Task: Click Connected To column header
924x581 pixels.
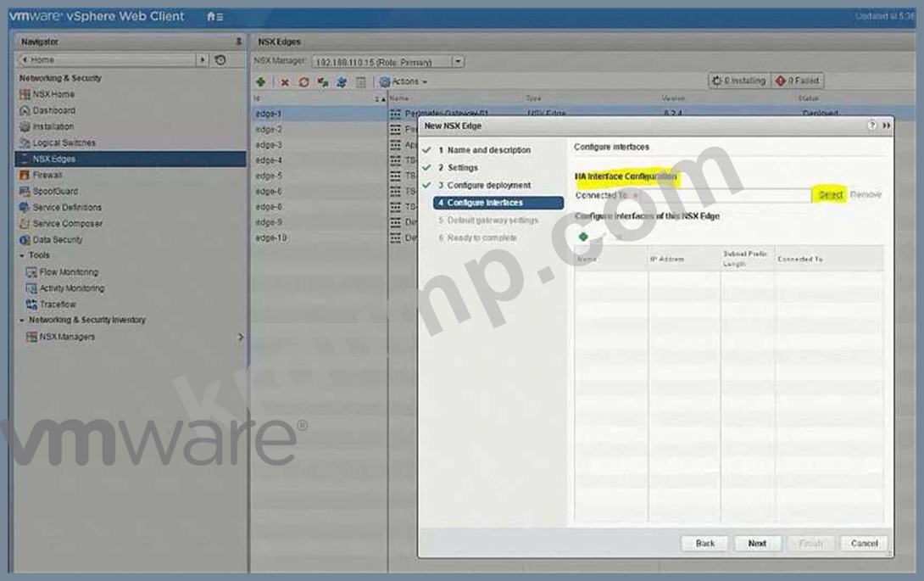Action: (829, 259)
